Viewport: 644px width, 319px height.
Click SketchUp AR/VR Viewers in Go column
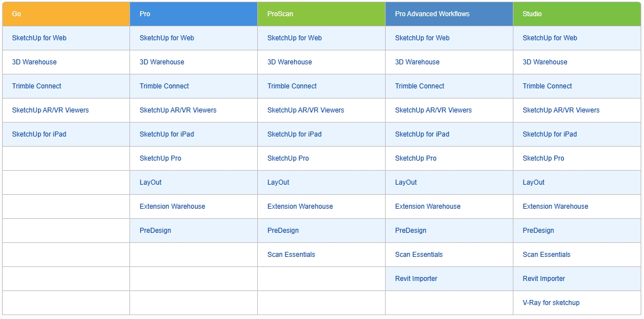click(x=50, y=110)
